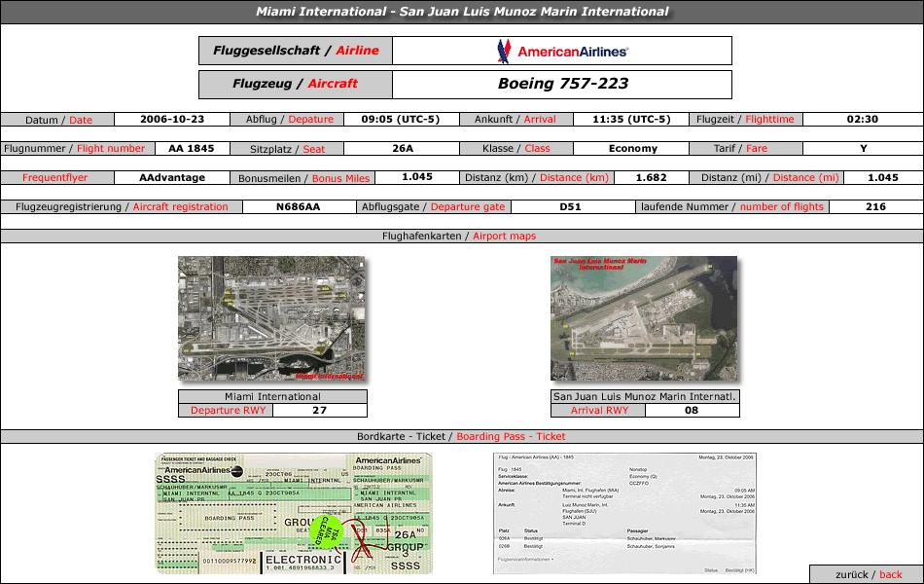This screenshot has height=584, width=924.
Task: Click the Distanz (mi) / Distance (mi) label
Action: point(766,177)
